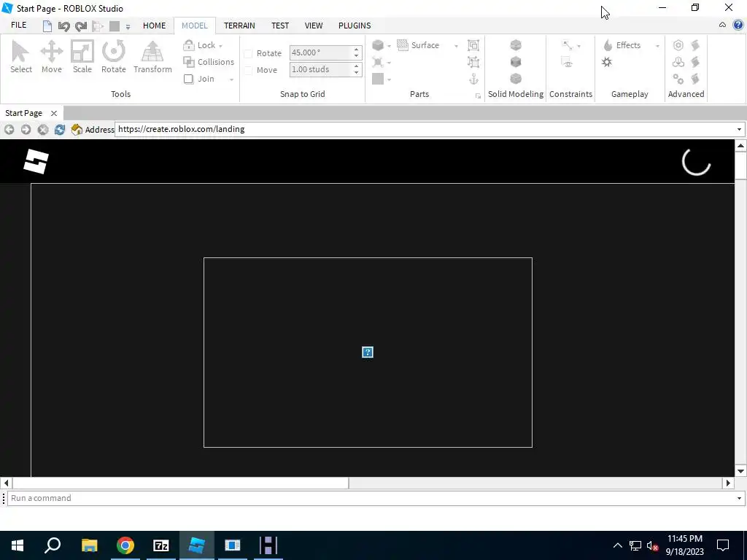Click the rotate increment field 45.000°
The image size is (747, 560).
(x=321, y=52)
